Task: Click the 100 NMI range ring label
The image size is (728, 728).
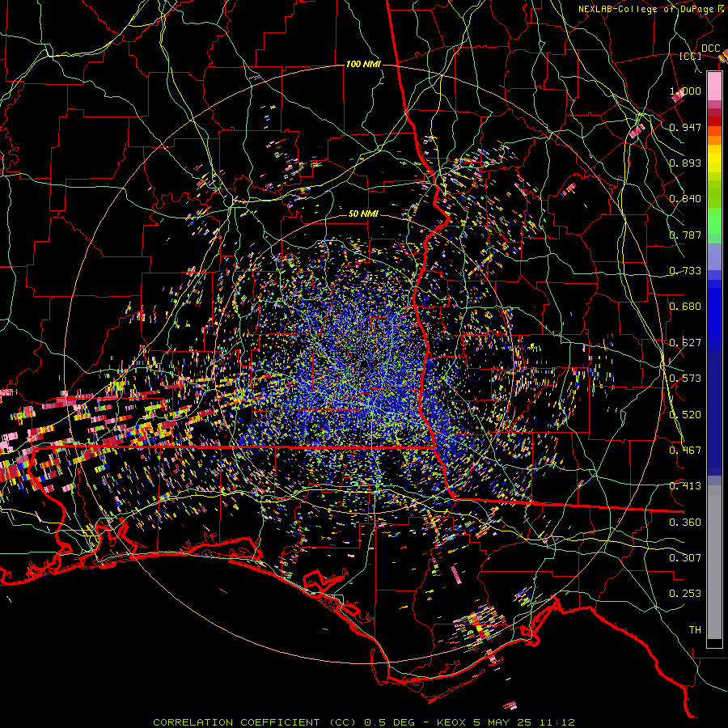Action: [363, 64]
